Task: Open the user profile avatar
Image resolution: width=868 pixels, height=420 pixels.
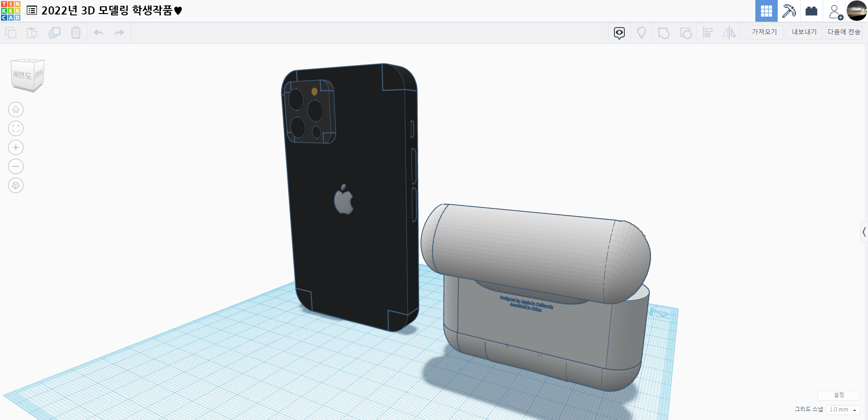Action: [857, 11]
